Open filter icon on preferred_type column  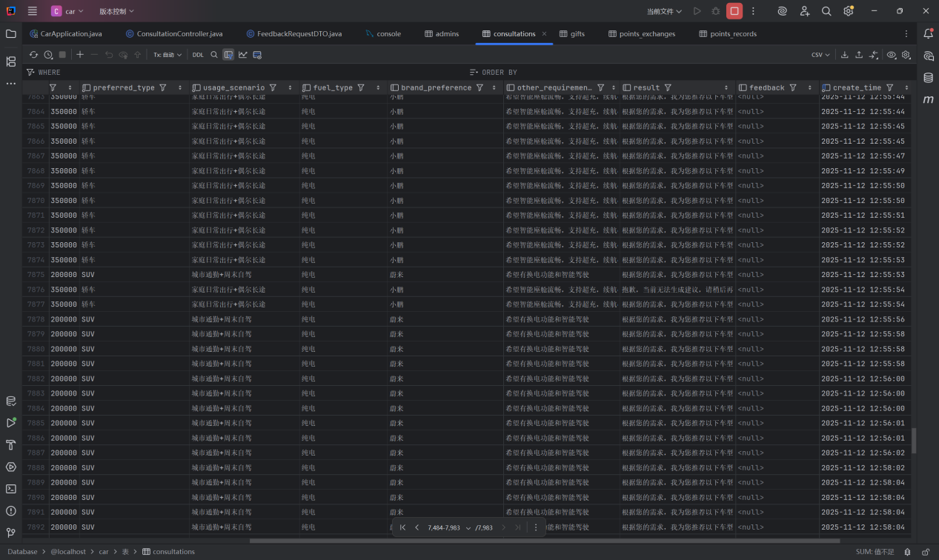pos(165,87)
